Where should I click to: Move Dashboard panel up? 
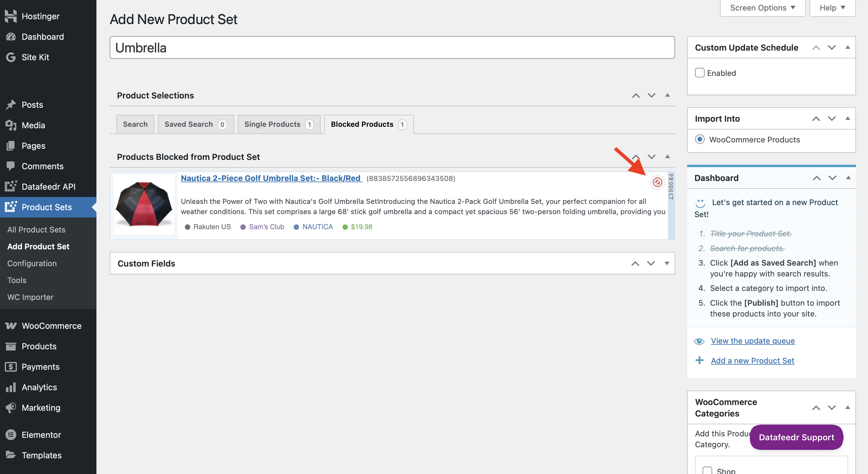[x=816, y=178]
